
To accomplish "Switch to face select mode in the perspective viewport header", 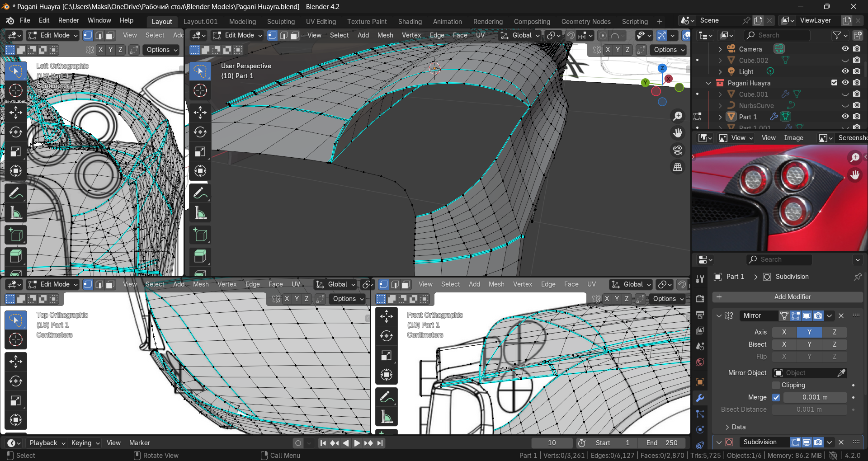I will coord(294,35).
